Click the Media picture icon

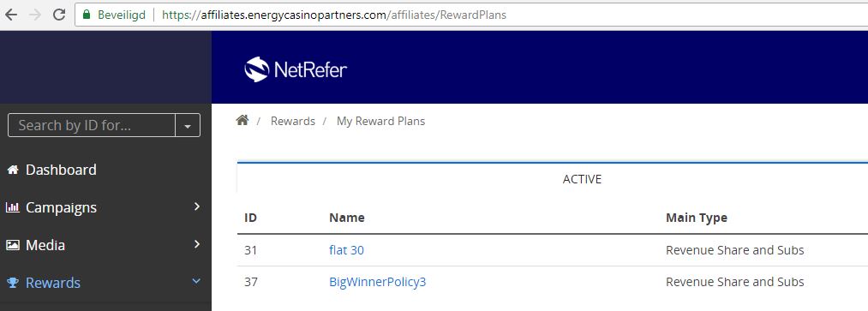(13, 244)
